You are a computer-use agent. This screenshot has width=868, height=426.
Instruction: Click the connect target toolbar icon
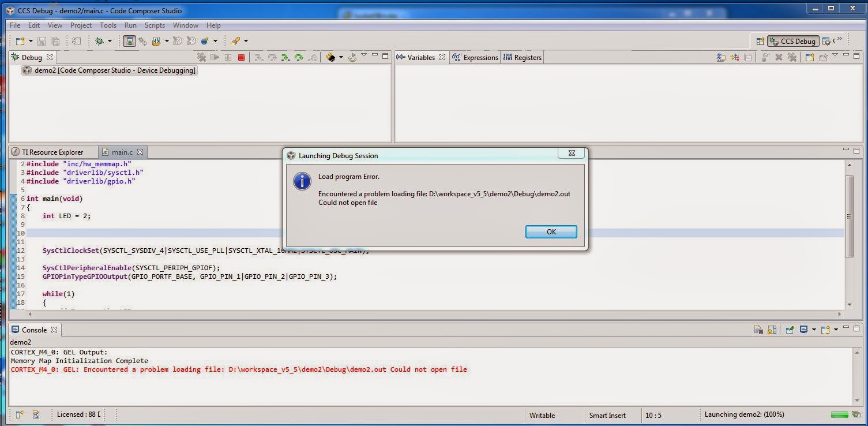coord(129,41)
